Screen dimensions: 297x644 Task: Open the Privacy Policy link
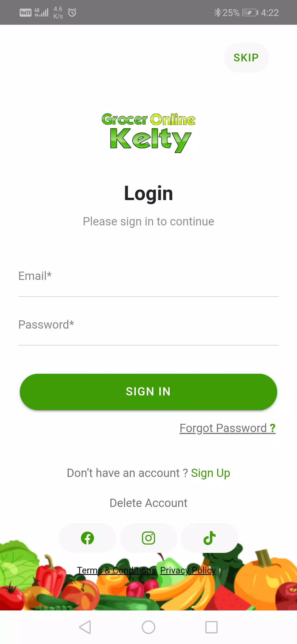[188, 570]
